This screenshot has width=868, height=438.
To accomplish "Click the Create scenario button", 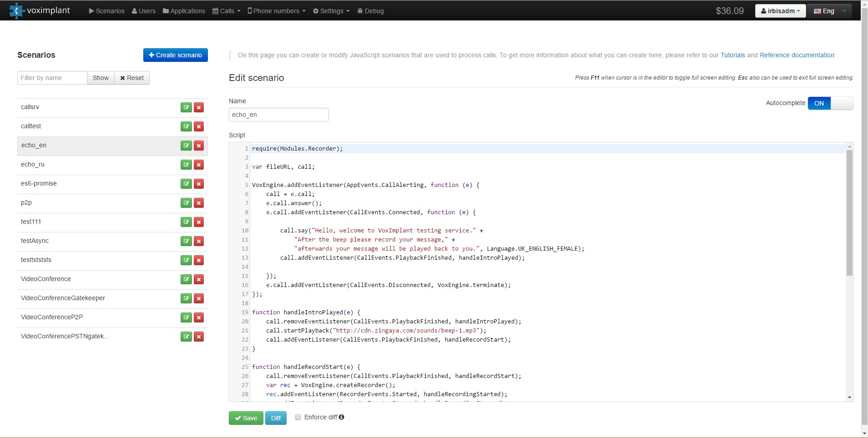I will pyautogui.click(x=175, y=55).
